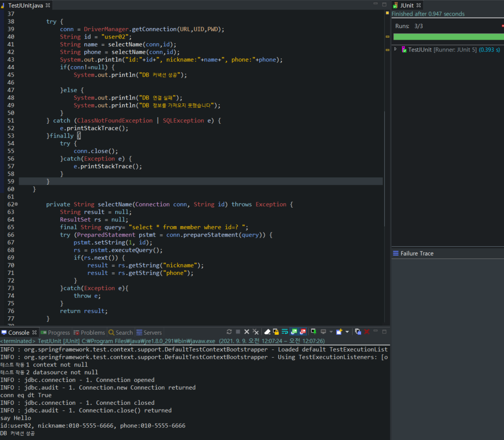Screen dimensions: 504x440
Task: Expand the TestJUnit test tree node
Action: point(395,49)
